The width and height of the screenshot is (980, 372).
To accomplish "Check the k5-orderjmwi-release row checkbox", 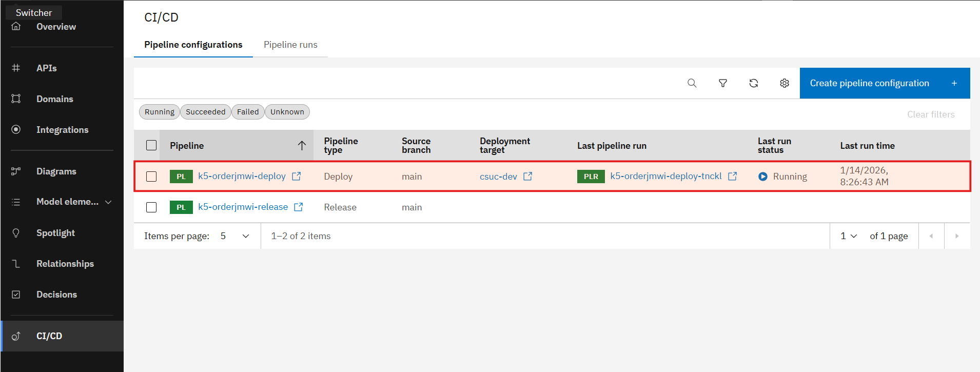I will (151, 207).
